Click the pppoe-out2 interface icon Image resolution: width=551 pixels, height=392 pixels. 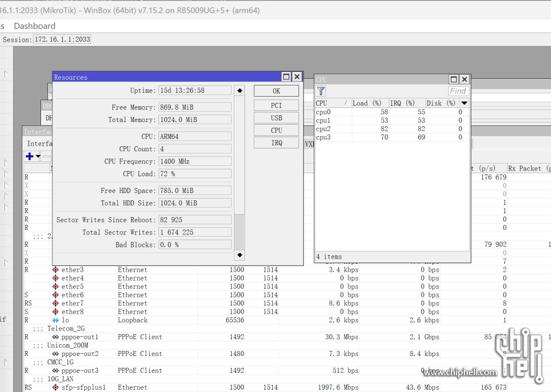click(x=56, y=354)
